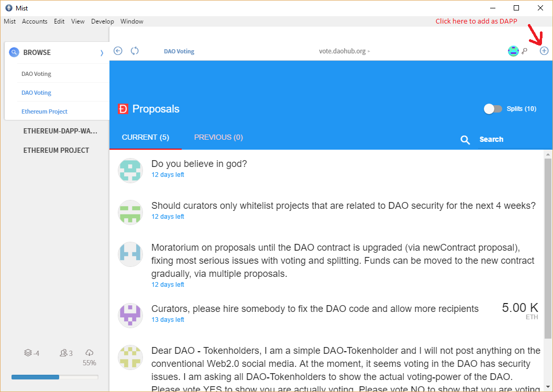Click avatar of 'Curators, please hire' proposal
The image size is (553, 392).
(x=130, y=316)
